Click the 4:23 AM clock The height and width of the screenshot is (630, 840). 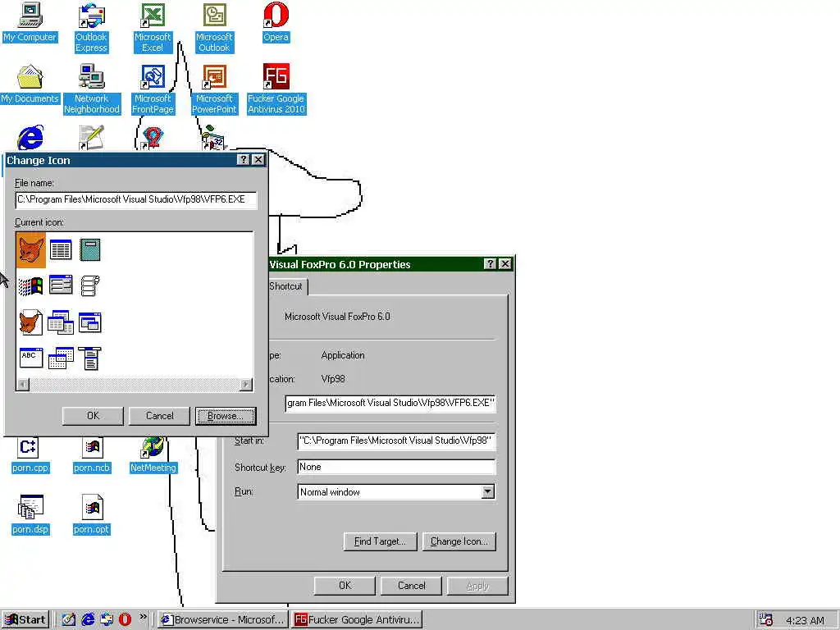tap(805, 621)
